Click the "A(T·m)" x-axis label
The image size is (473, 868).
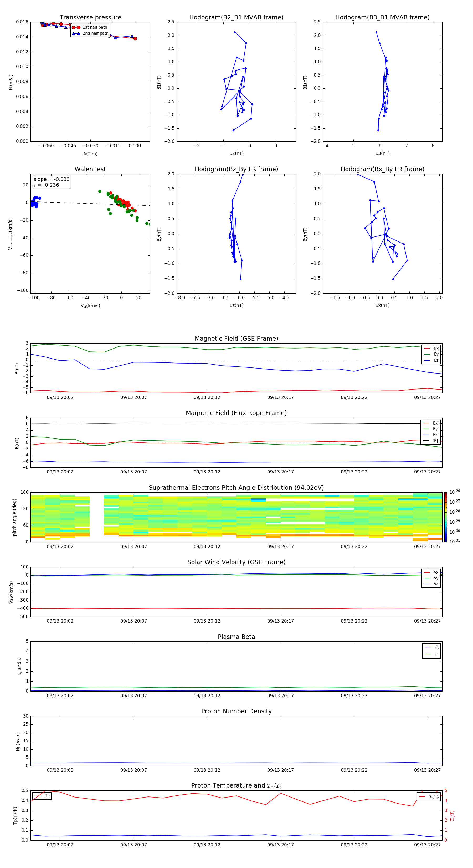coord(90,154)
